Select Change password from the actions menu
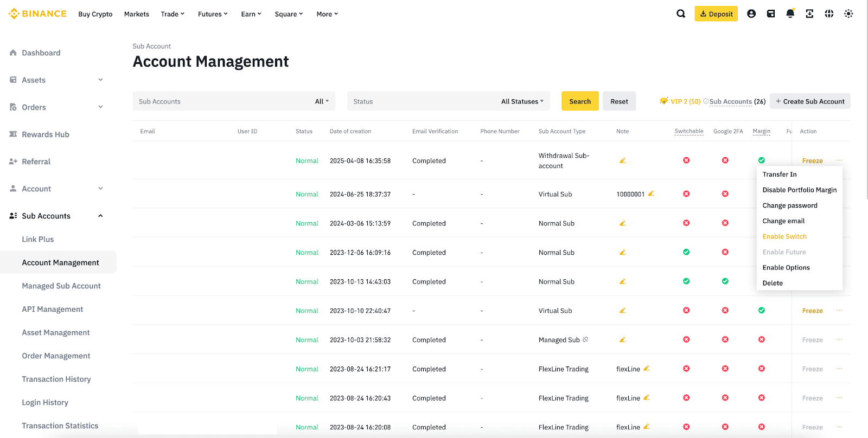The width and height of the screenshot is (868, 438). pyautogui.click(x=790, y=205)
